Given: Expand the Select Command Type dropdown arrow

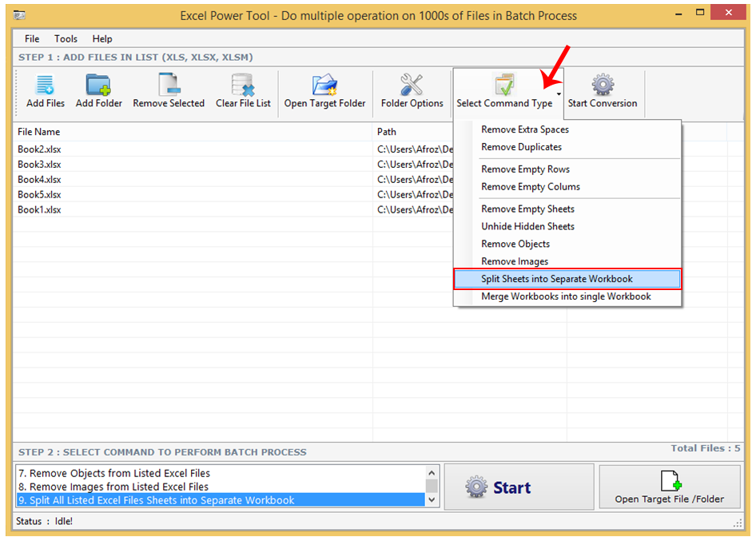Looking at the screenshot, I should [559, 94].
